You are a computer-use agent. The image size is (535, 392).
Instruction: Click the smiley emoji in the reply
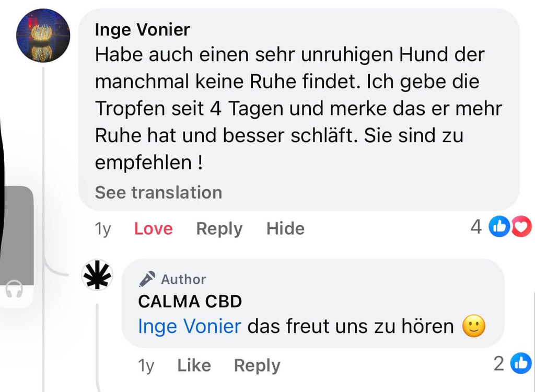(474, 327)
